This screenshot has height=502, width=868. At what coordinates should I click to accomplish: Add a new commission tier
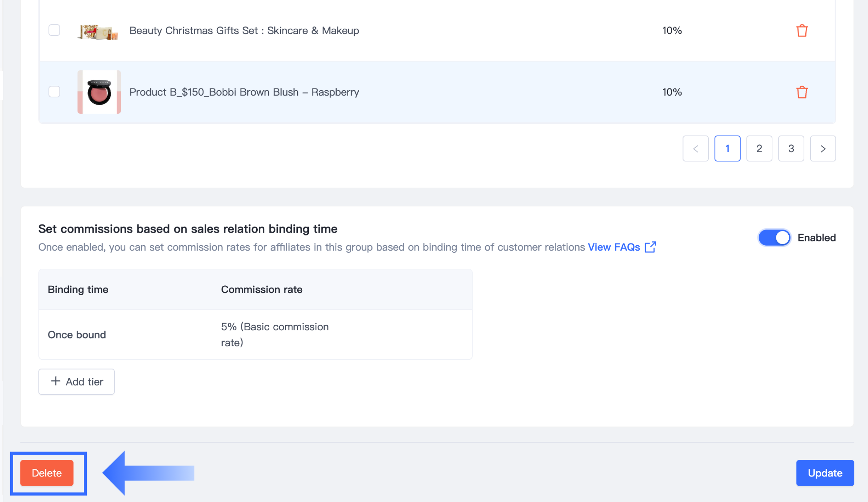tap(77, 381)
